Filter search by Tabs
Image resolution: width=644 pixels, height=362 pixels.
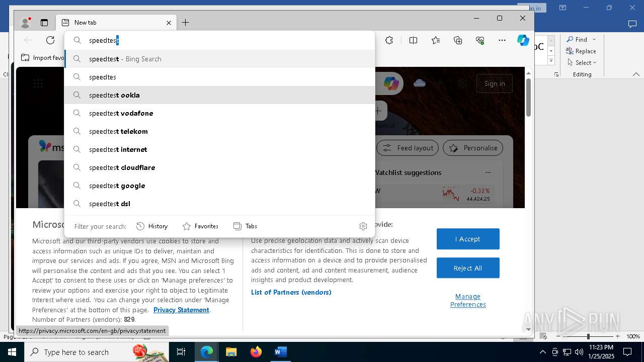point(246,226)
